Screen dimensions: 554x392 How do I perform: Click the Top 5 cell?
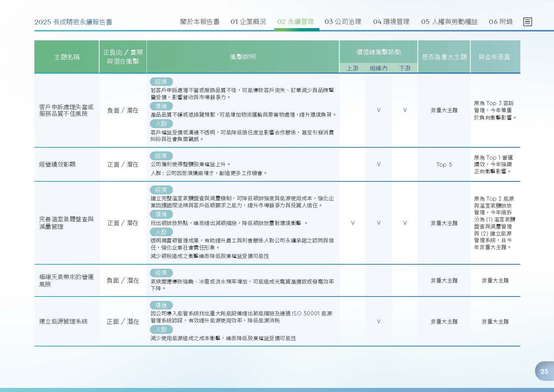click(x=444, y=165)
